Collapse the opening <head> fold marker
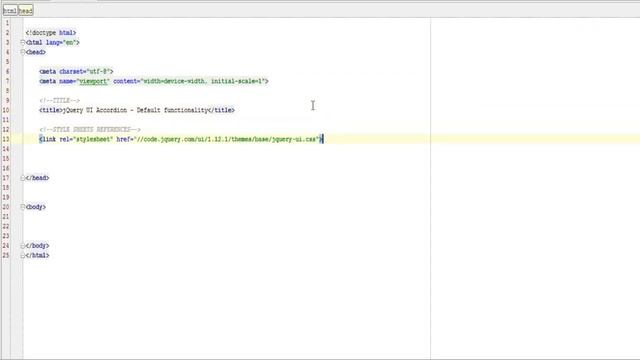640x360 pixels. pyautogui.click(x=23, y=52)
